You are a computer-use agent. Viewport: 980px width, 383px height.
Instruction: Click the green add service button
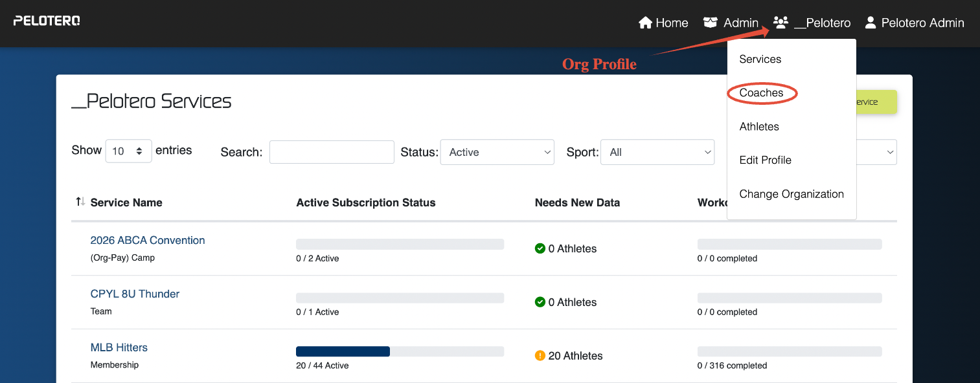pos(876,102)
